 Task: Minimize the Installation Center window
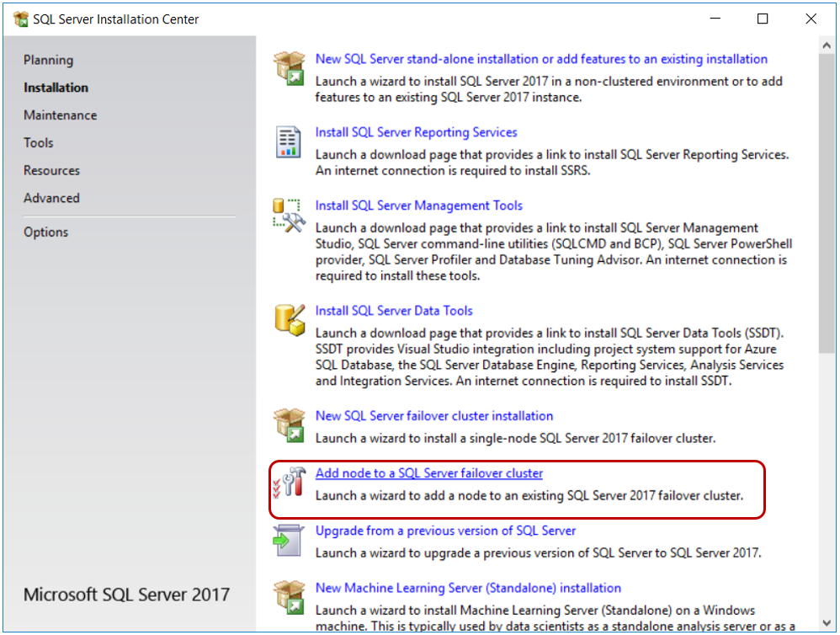click(715, 19)
